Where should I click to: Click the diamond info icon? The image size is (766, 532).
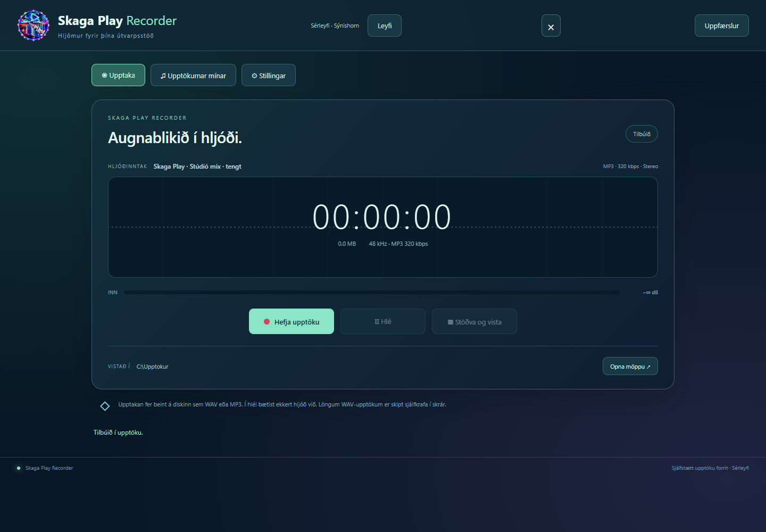coord(105,406)
